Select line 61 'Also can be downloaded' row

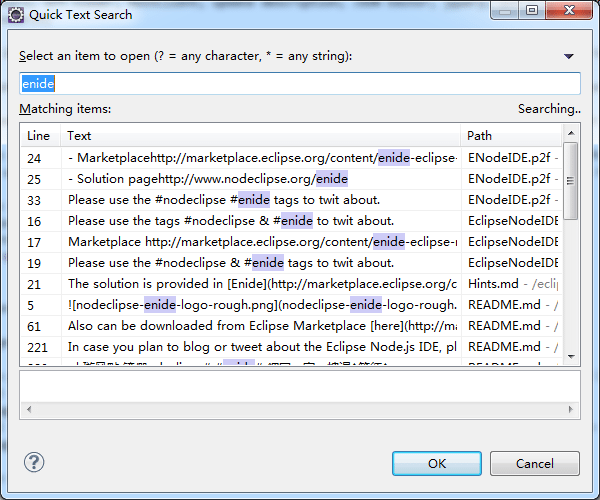[x=292, y=326]
